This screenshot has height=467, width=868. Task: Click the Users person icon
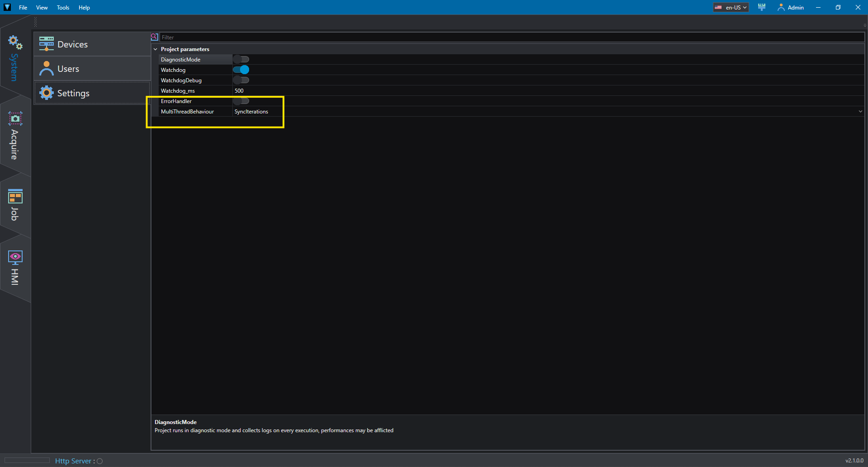[46, 68]
